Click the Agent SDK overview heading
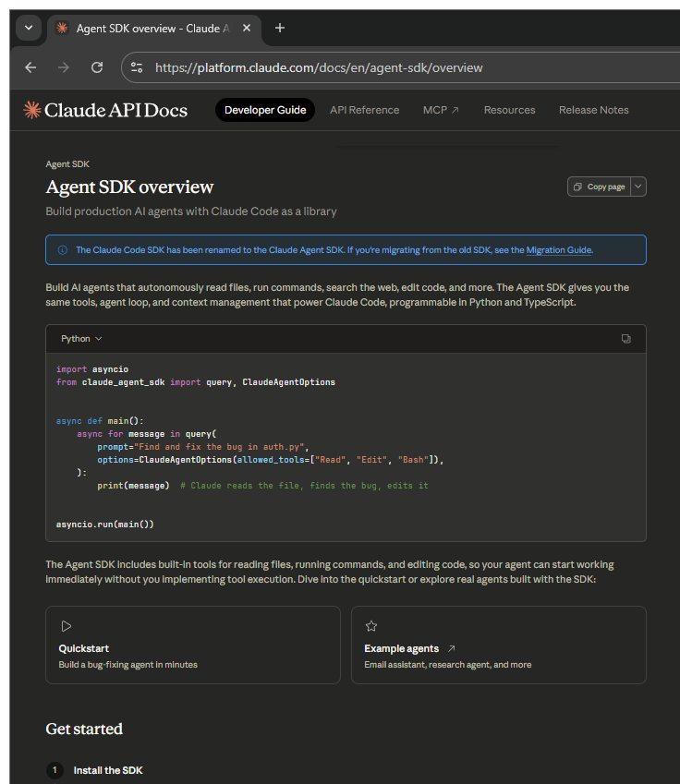 [x=129, y=187]
